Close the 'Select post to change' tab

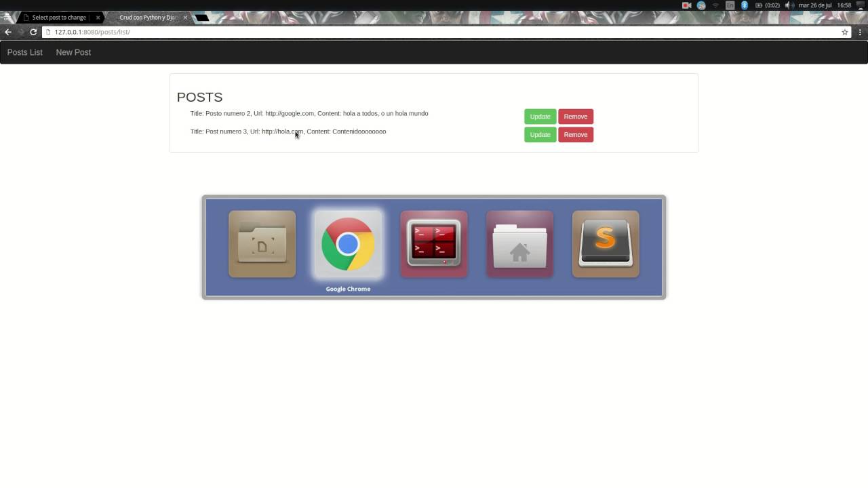click(x=98, y=18)
